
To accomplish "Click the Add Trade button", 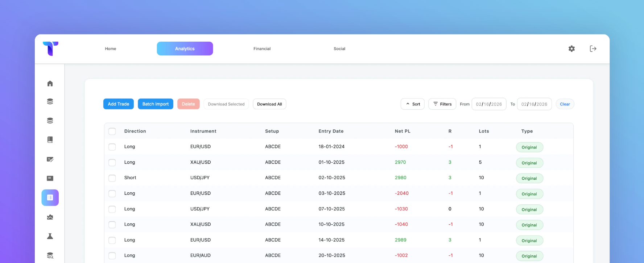I will 119,104.
